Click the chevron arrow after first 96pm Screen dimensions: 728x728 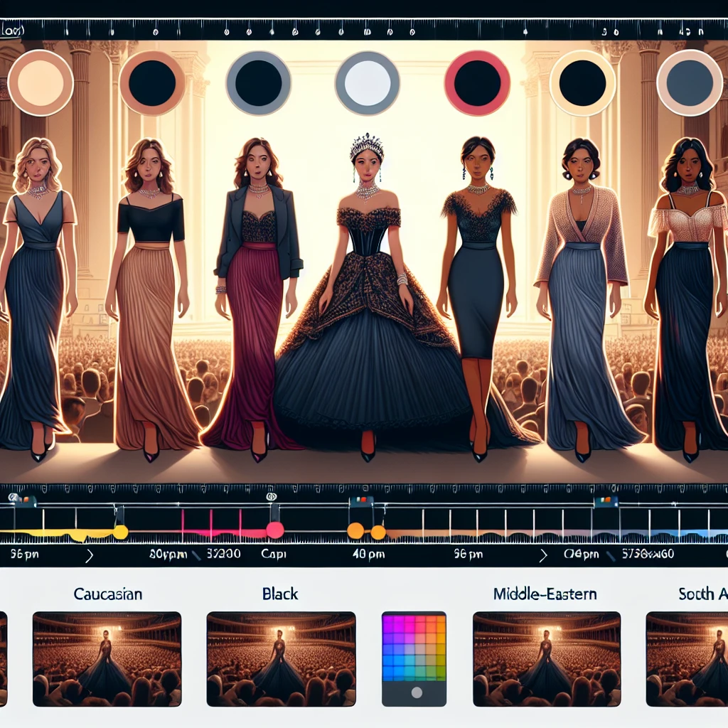pos(89,555)
